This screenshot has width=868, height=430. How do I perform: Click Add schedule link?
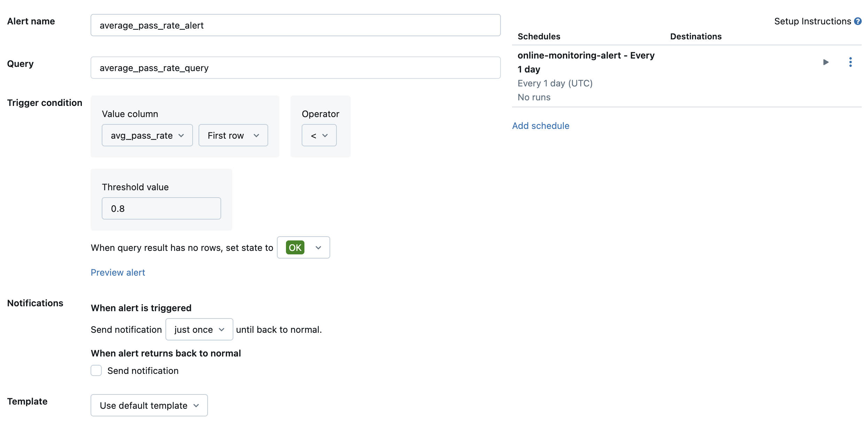point(540,125)
